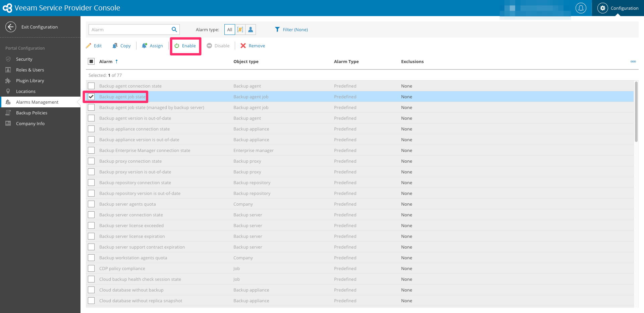Viewport: 644px width, 313px height.
Task: Click the alarm list vertical scrollbar
Action: pos(636,112)
